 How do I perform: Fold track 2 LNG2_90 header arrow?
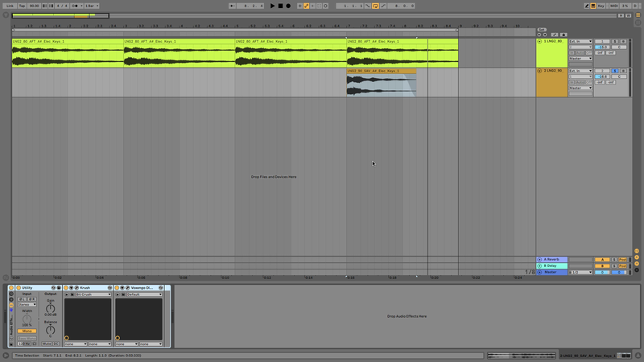pos(539,71)
